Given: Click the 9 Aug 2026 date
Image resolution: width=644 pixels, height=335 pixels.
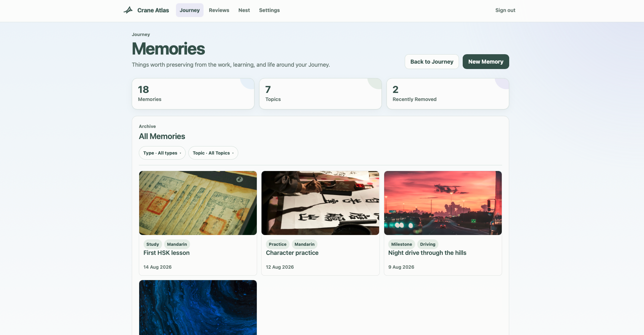Looking at the screenshot, I should point(401,267).
